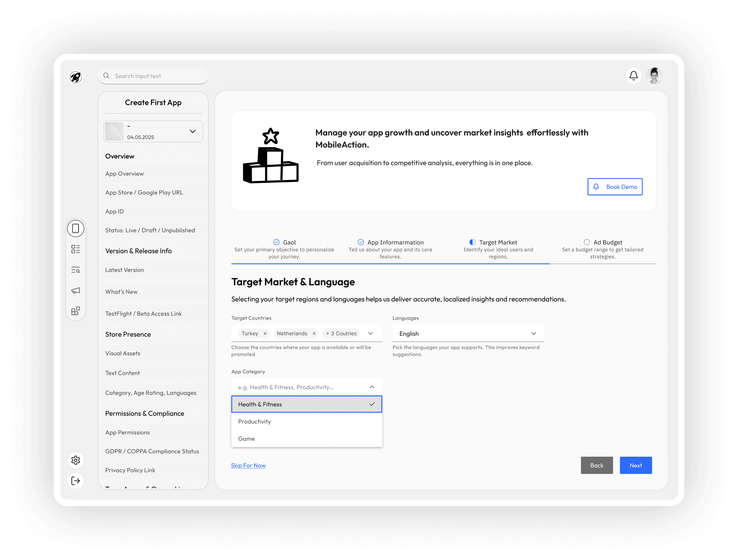Open the dashboard list sidebar icon

[x=76, y=249]
